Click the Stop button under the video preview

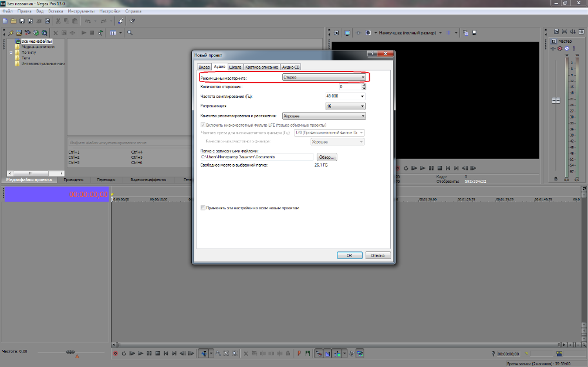pyautogui.click(x=440, y=168)
